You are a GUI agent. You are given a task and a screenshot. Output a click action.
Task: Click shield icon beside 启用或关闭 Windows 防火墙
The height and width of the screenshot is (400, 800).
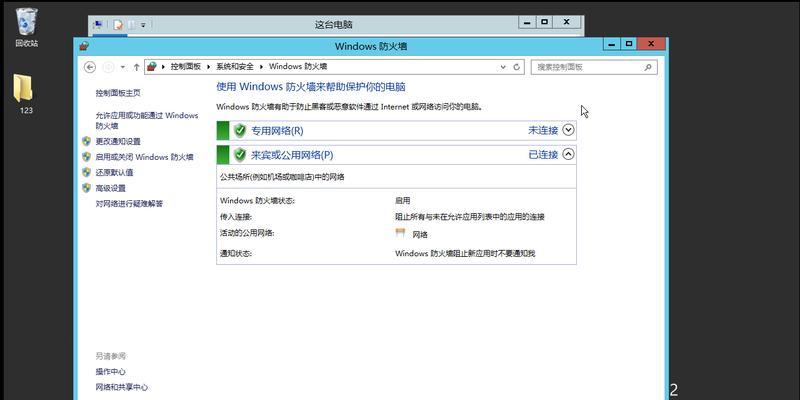tap(86, 157)
